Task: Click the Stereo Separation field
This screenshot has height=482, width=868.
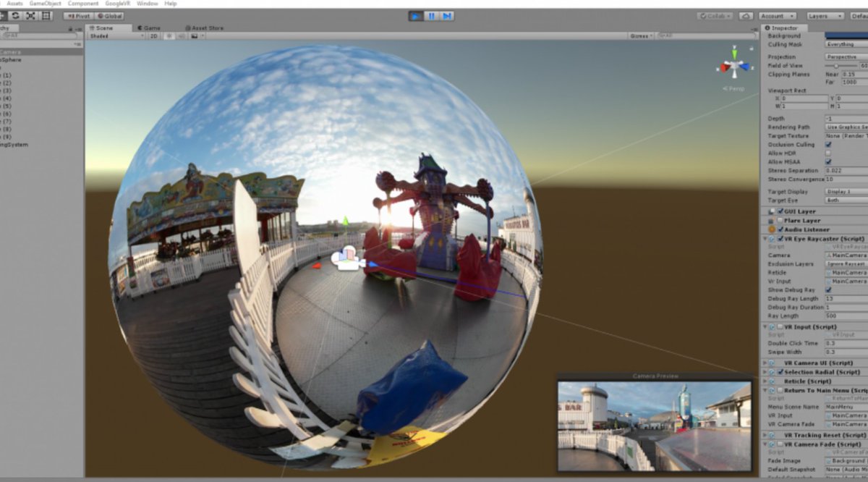Action: (x=846, y=170)
